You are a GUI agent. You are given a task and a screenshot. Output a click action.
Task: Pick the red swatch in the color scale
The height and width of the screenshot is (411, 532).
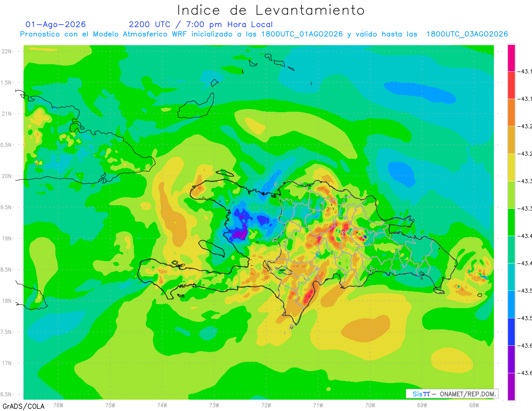pyautogui.click(x=511, y=85)
